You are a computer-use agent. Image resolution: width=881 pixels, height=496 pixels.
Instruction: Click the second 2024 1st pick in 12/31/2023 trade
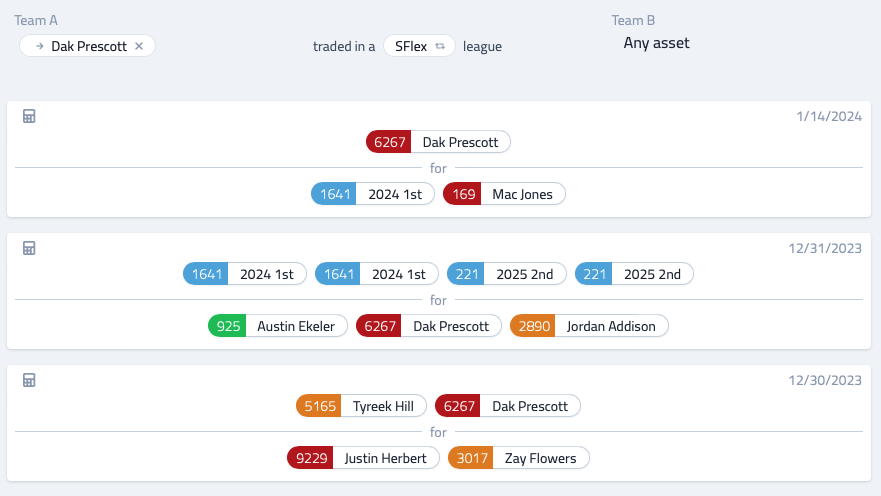376,274
